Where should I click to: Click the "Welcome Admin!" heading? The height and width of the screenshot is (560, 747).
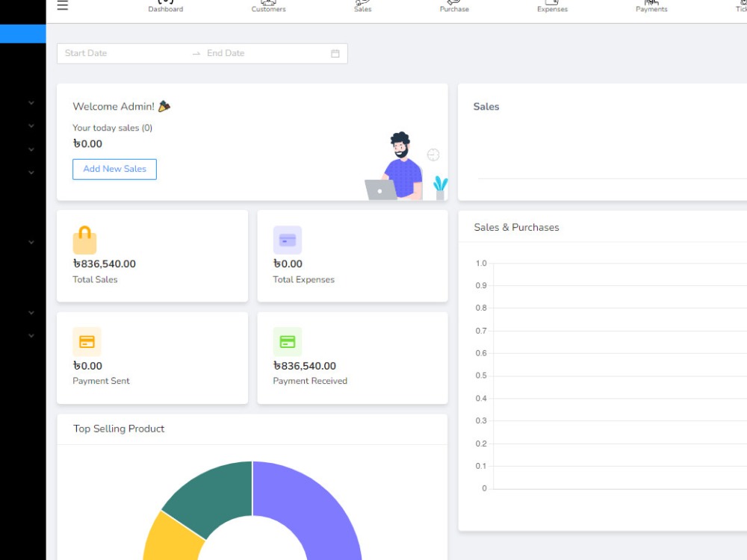114,107
